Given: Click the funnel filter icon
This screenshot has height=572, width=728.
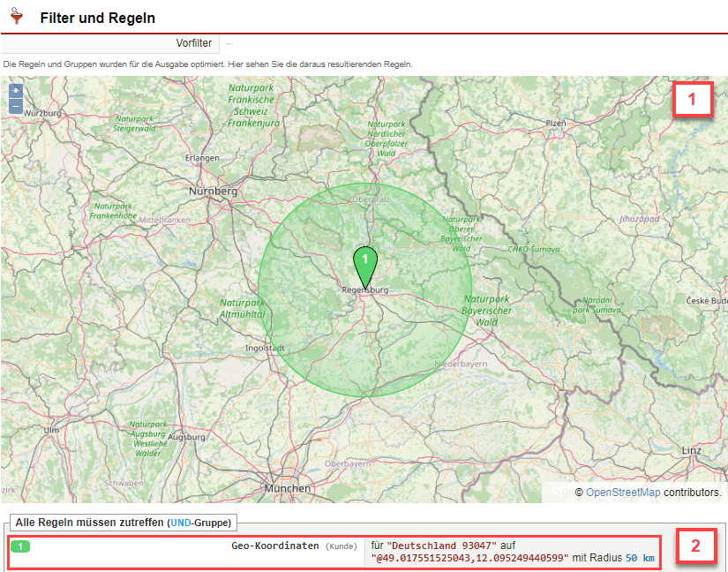Looking at the screenshot, I should [16, 15].
